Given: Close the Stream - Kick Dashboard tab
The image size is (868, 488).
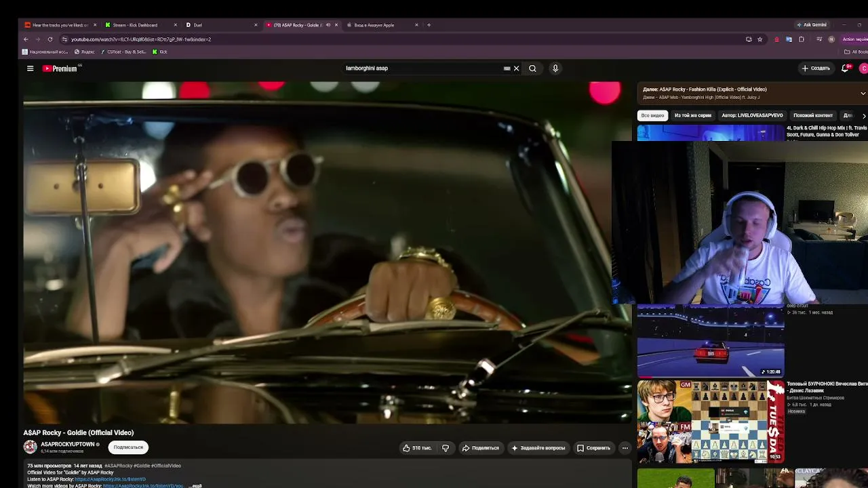Looking at the screenshot, I should 176,25.
